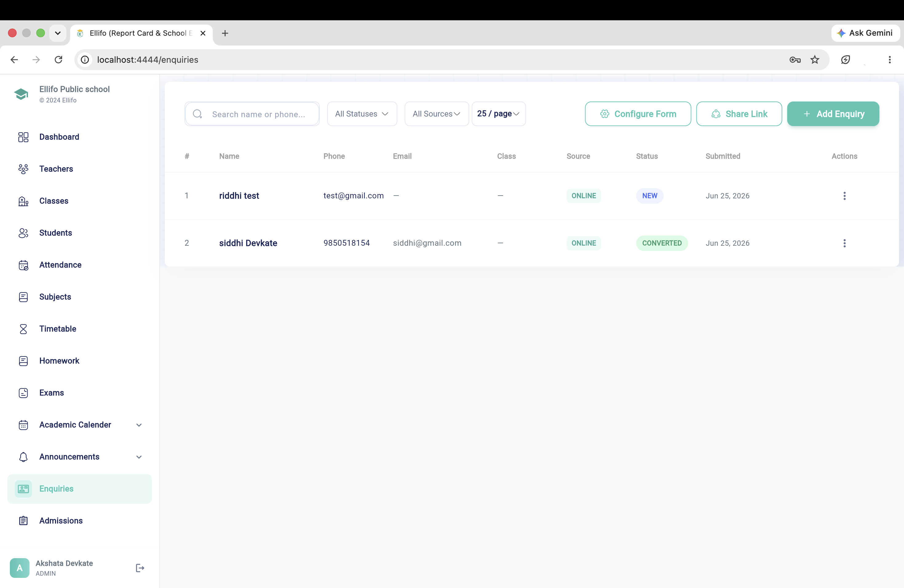Click the user avatar letter A
The width and height of the screenshot is (904, 588).
pyautogui.click(x=19, y=568)
